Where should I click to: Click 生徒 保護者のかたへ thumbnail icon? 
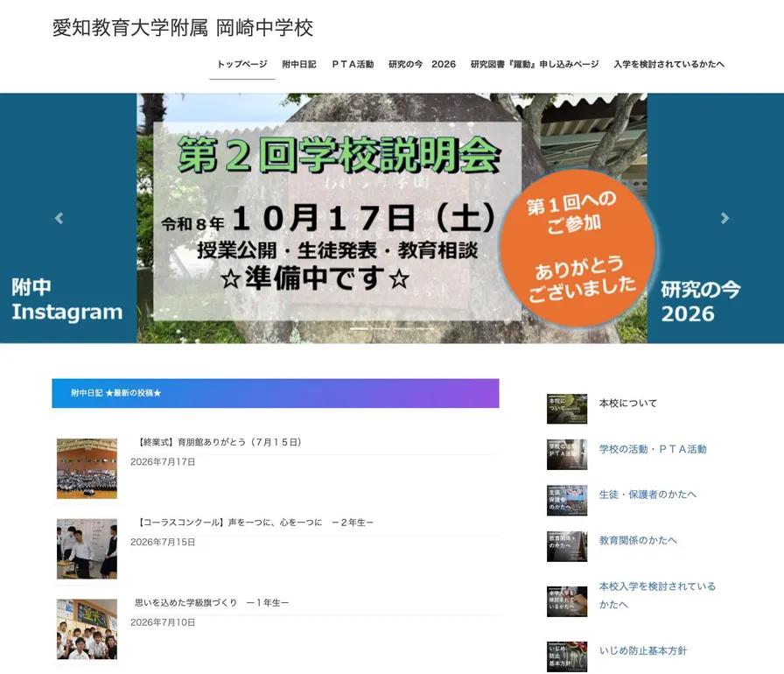point(567,500)
